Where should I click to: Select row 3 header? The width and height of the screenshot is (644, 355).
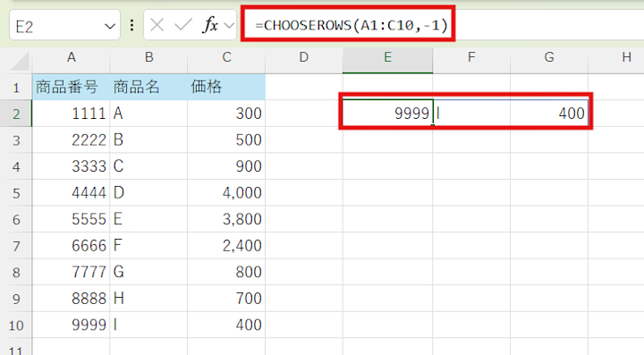click(16, 140)
